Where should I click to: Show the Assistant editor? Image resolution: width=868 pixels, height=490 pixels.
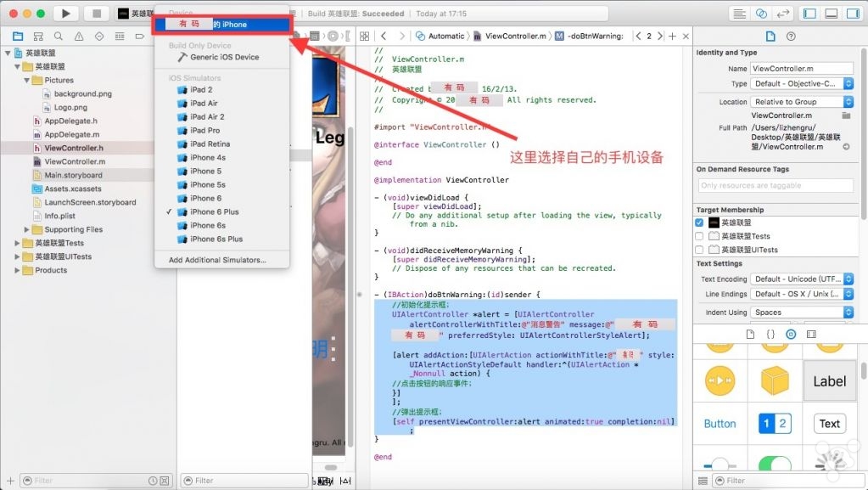point(761,14)
